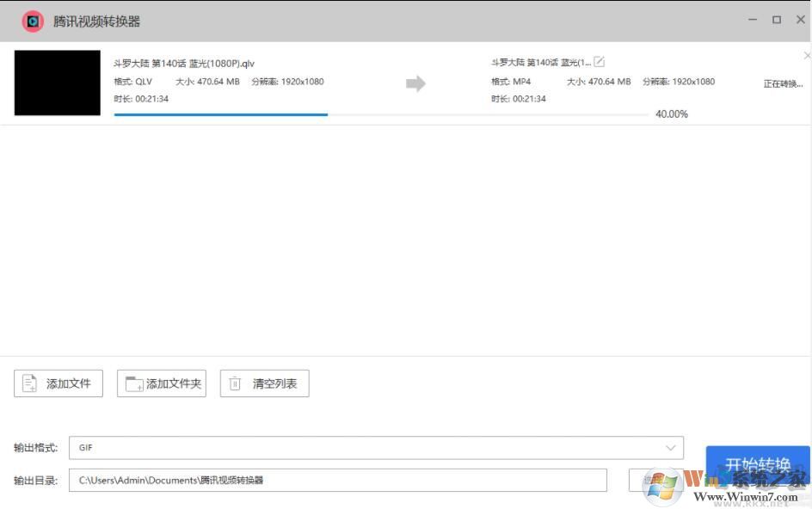Click the X icon to remove the file entry
Image resolution: width=812 pixels, height=509 pixels.
805,54
